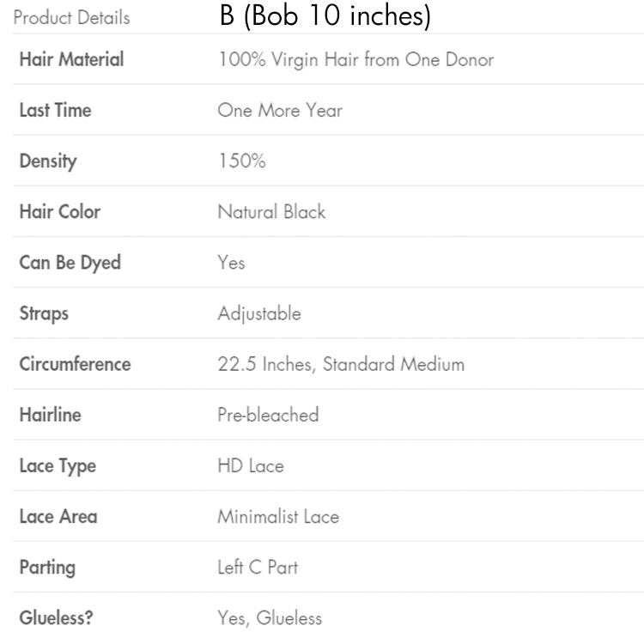644x644 pixels.
Task: Click the Last Time row label
Action: click(55, 110)
